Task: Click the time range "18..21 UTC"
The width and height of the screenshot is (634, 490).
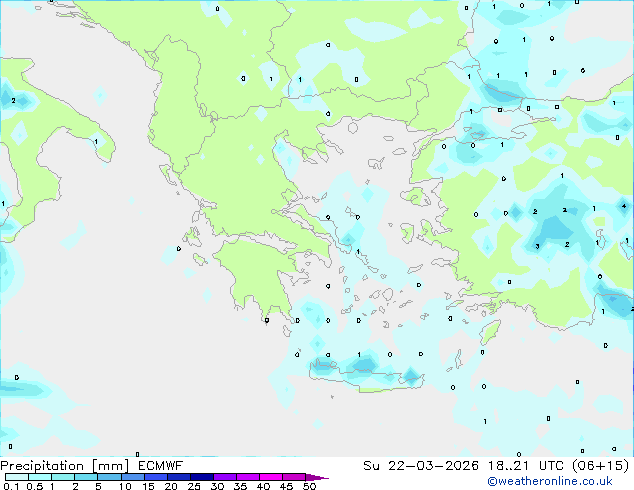Action: point(526,466)
